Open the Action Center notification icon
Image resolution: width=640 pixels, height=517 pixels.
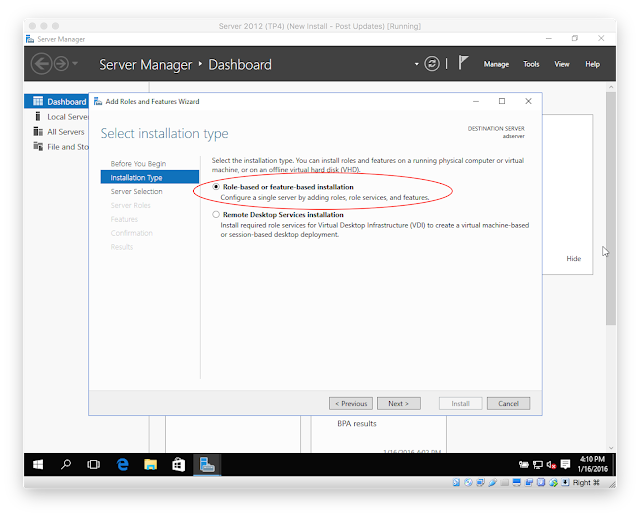tap(565, 465)
